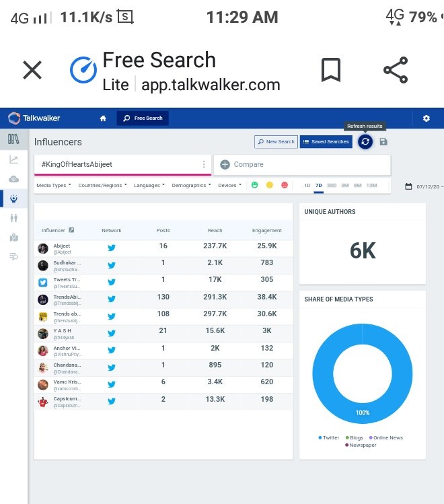Image resolution: width=444 pixels, height=504 pixels.
Task: Click Twitter icon in Anchor Vi... row
Action: pyautogui.click(x=112, y=350)
